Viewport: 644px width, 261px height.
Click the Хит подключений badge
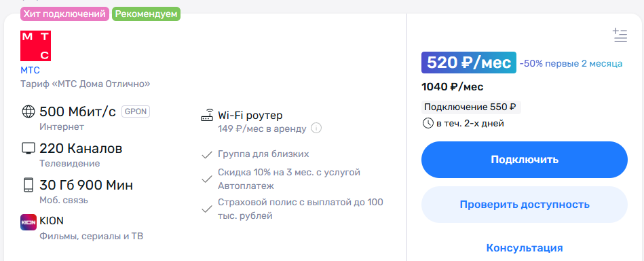click(x=65, y=14)
